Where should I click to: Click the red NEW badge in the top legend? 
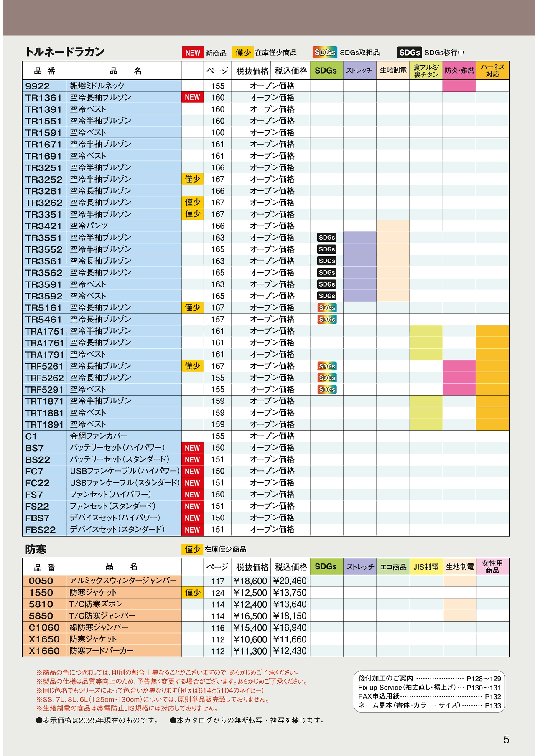click(x=192, y=53)
